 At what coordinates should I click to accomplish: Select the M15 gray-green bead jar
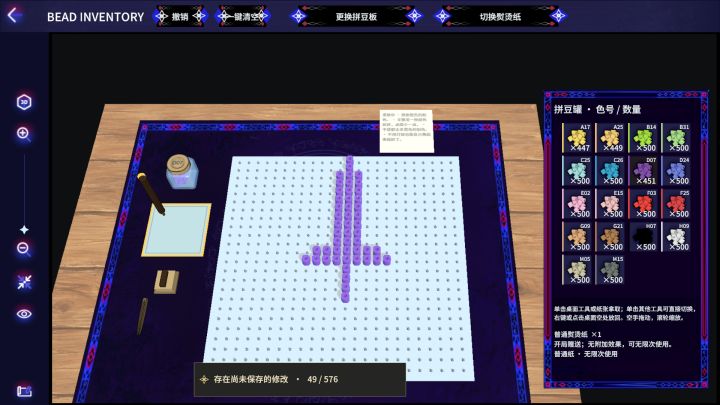[610, 270]
